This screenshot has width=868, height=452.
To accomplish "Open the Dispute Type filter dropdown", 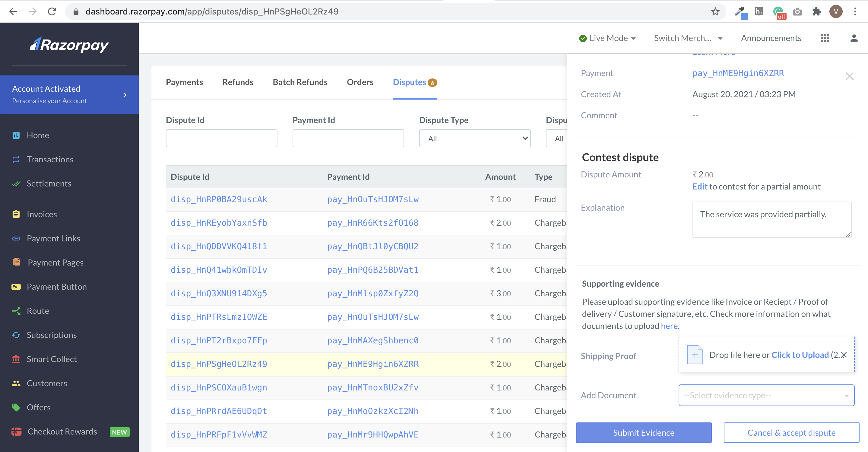I will pos(475,138).
